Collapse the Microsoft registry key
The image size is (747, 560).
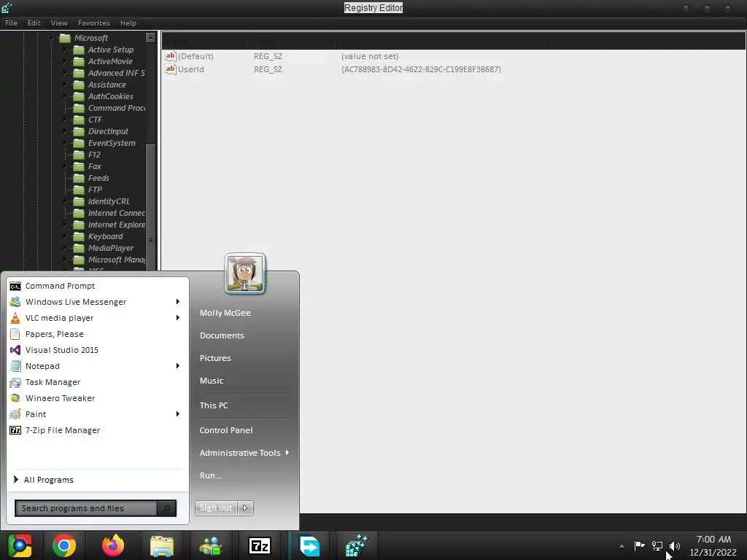(50, 38)
